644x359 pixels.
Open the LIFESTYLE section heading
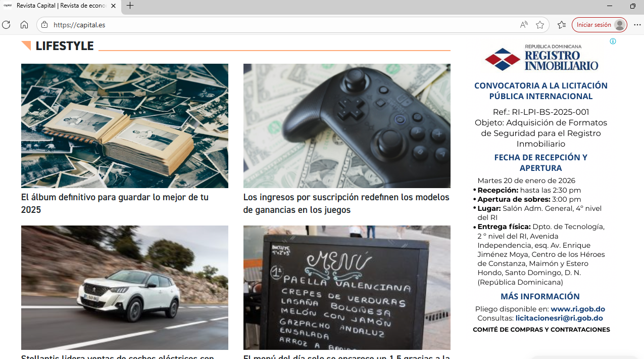point(64,46)
